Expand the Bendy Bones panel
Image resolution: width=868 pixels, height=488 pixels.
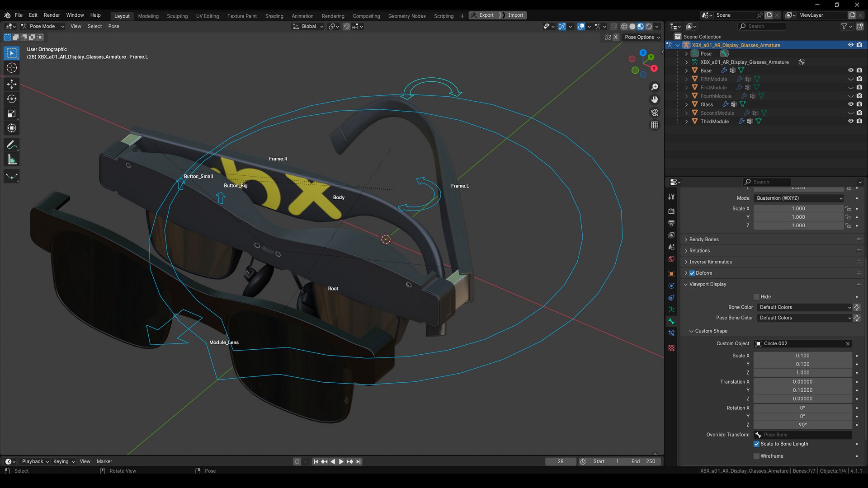click(x=703, y=239)
